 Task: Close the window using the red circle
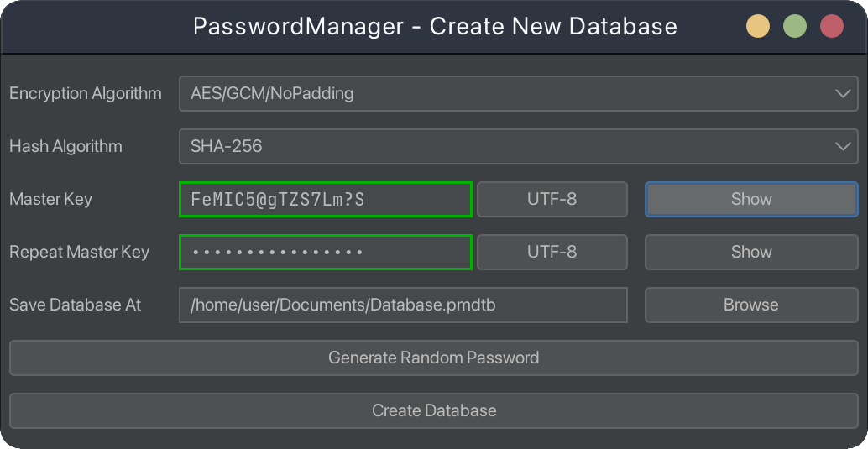point(831,26)
